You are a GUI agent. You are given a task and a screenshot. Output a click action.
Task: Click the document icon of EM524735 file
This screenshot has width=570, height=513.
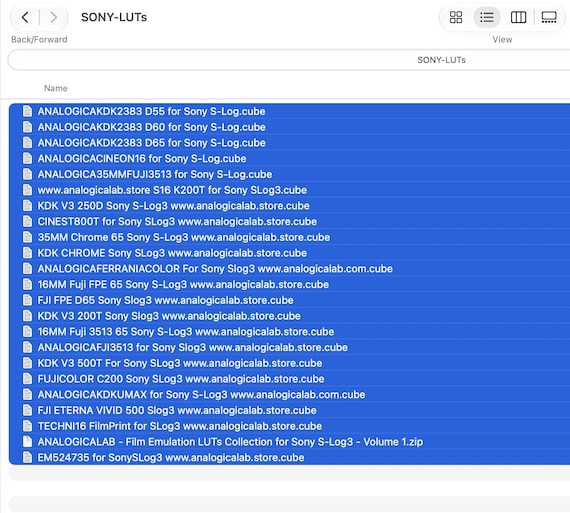[27, 457]
